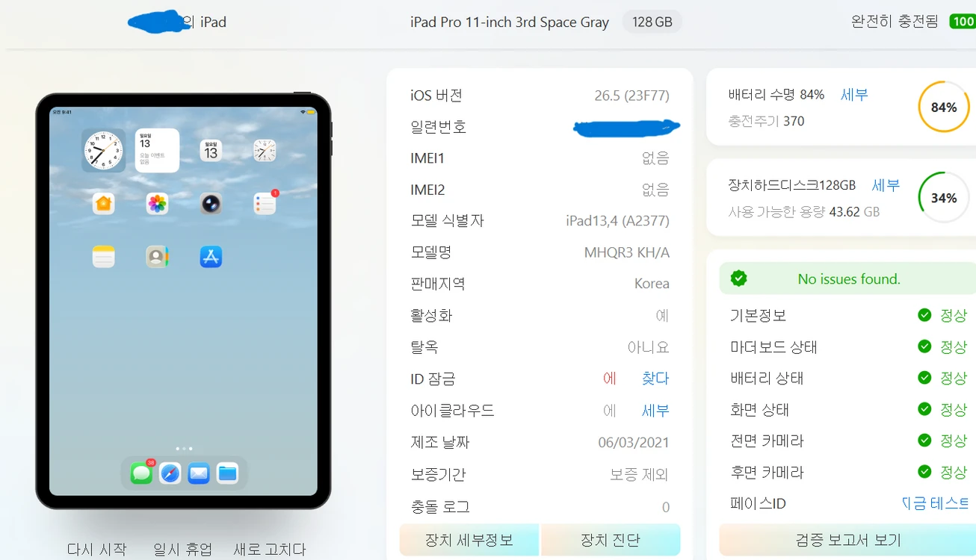Open Mail in the iPad dock
Screen dimensions: 976x560
199,473
